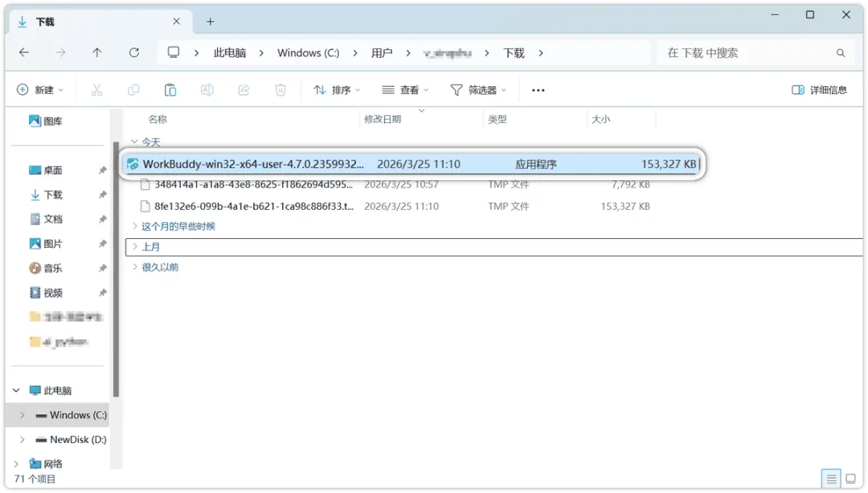
Task: Select 网络 in the navigation tree
Action: (46, 463)
